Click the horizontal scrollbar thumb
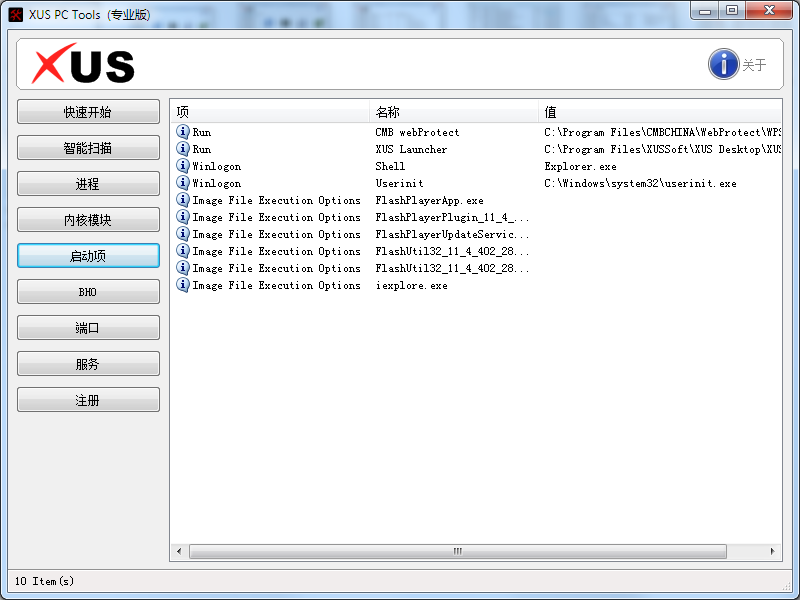This screenshot has width=800, height=600. [x=458, y=552]
